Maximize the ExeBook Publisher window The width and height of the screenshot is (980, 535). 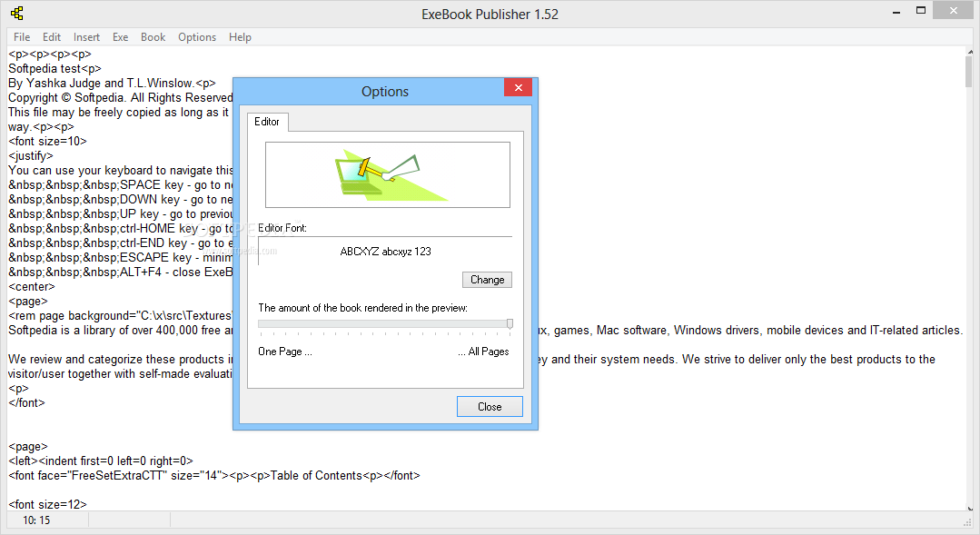tap(921, 11)
